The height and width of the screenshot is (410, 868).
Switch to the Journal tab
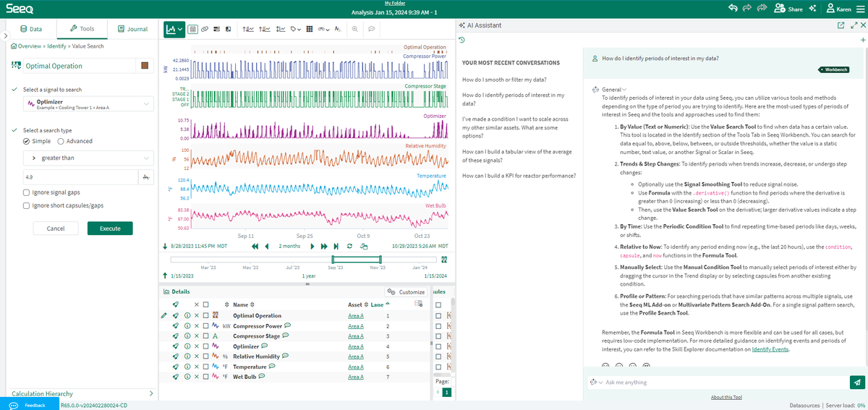click(x=132, y=29)
